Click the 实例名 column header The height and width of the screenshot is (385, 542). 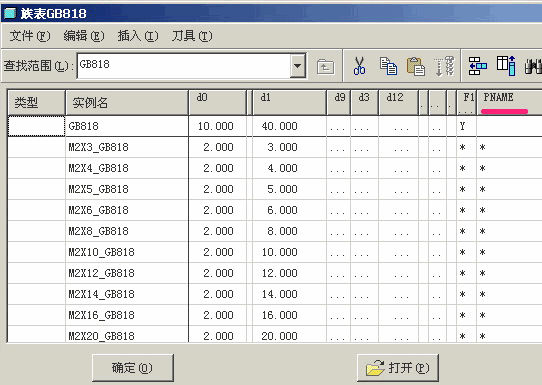tap(127, 103)
